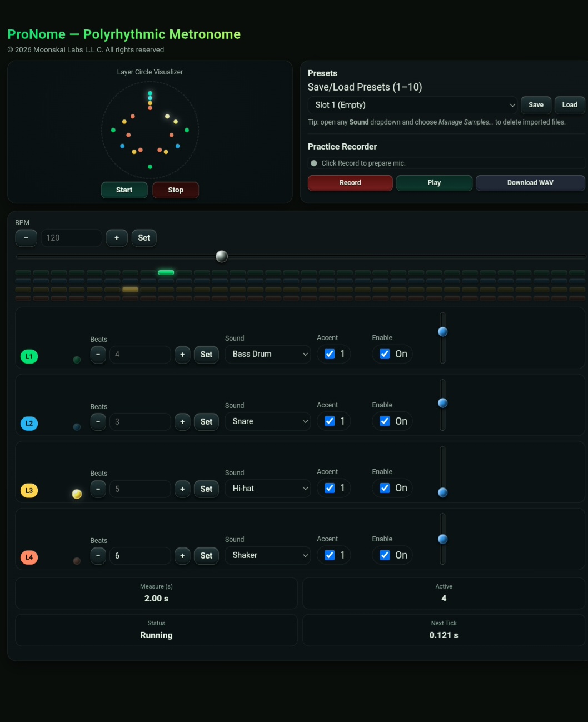Disable the L3 layer
The height and width of the screenshot is (722, 588).
(x=385, y=488)
